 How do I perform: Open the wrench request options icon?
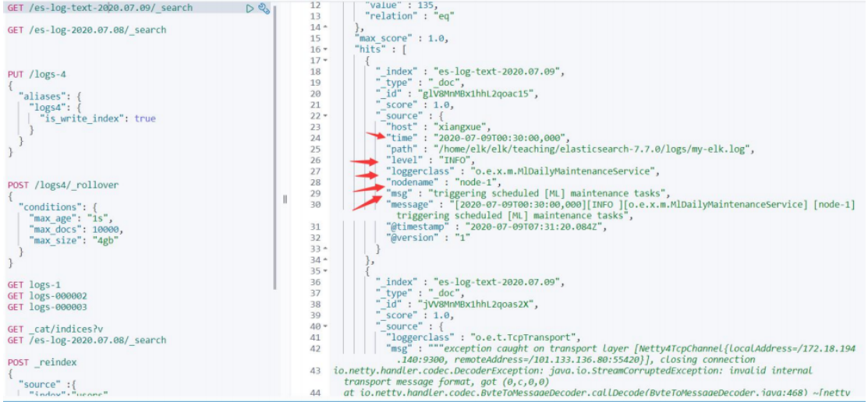pyautogui.click(x=264, y=8)
